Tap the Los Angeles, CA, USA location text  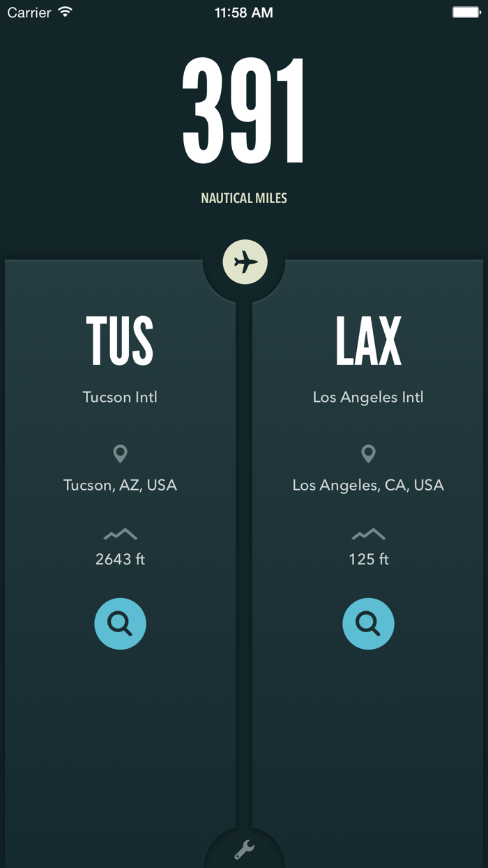click(x=368, y=485)
